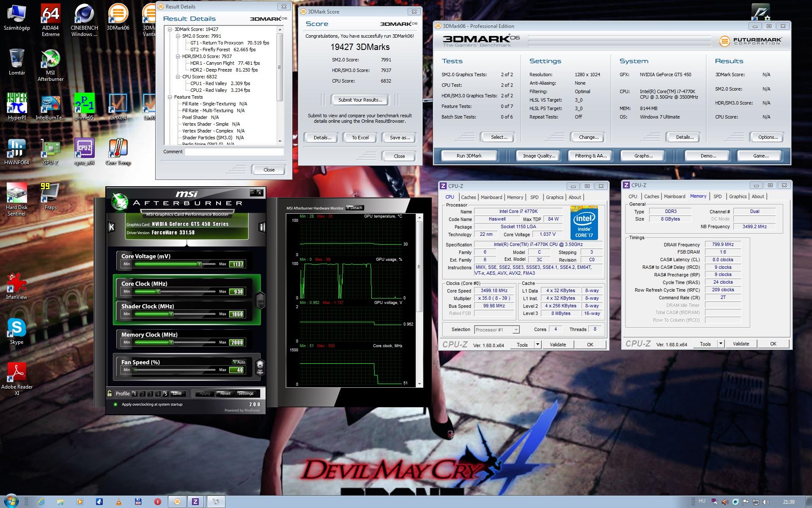Select Afterburner profile slot 5
The height and width of the screenshot is (508, 812).
pos(165,394)
